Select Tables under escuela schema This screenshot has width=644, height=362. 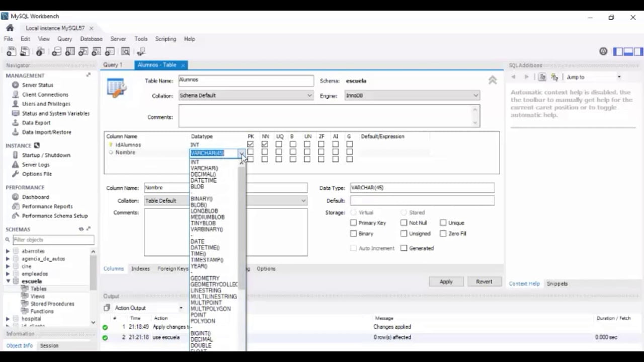(38, 289)
